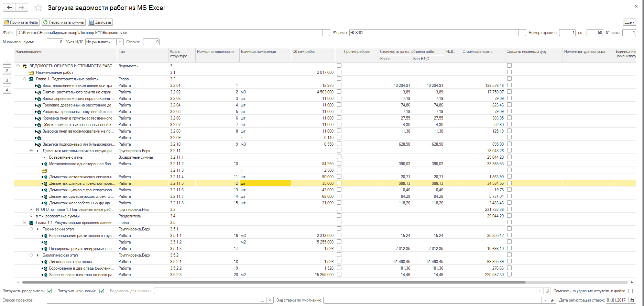This screenshot has width=644, height=306.
Task: Click work icon of Восстановление и закрепление row
Action: (x=38, y=86)
